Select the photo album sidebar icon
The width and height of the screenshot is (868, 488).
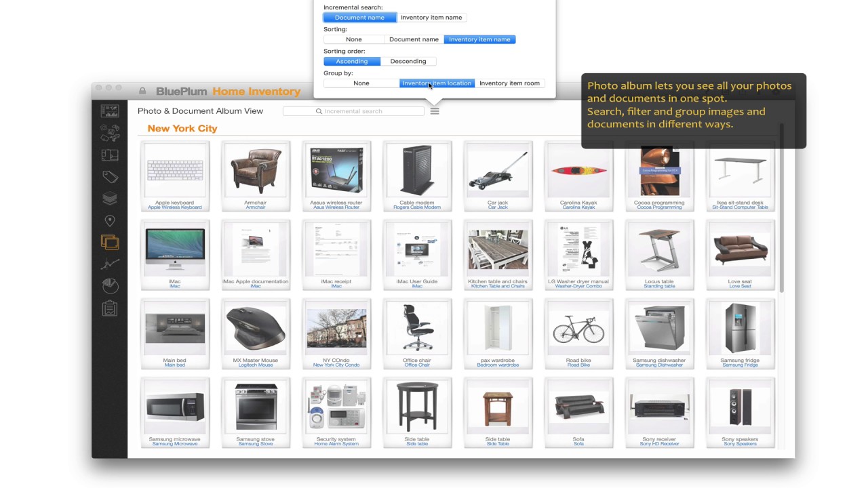[x=109, y=242]
